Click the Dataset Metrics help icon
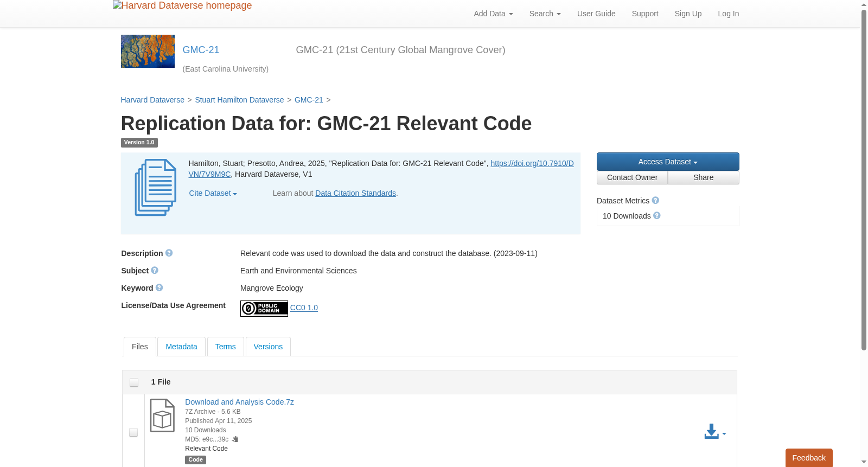This screenshot has width=868, height=467. pos(655,201)
